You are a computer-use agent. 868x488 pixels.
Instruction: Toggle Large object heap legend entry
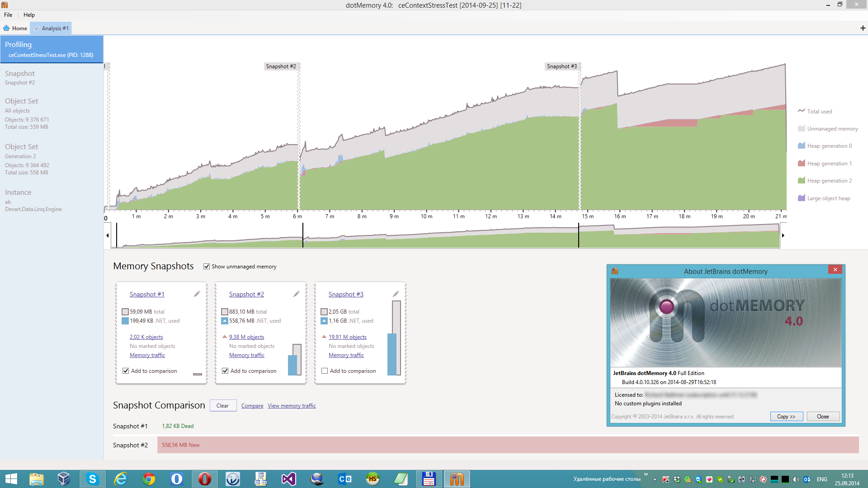click(824, 198)
